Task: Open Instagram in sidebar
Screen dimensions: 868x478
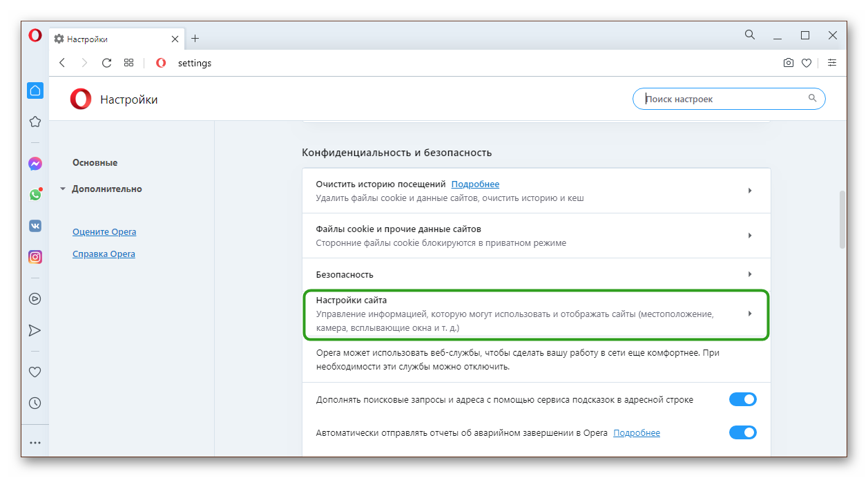Action: pos(35,257)
